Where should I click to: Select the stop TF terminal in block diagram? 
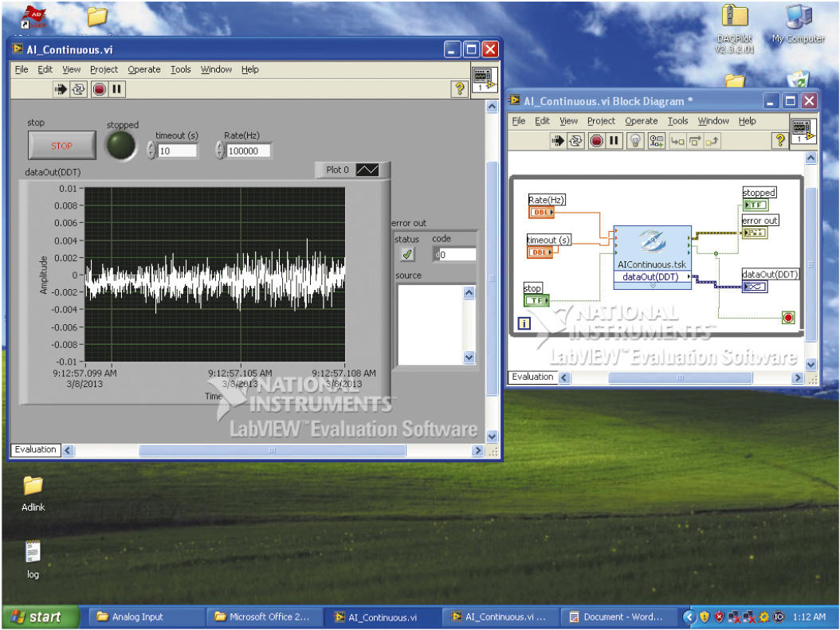536,300
